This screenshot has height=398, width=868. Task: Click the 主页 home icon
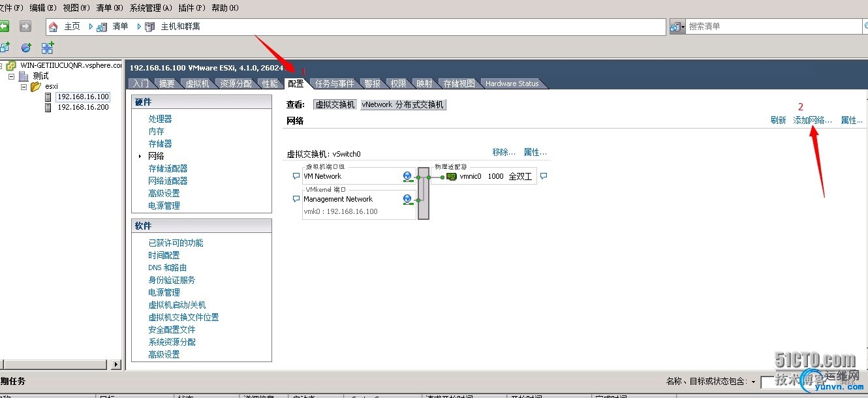[x=54, y=27]
